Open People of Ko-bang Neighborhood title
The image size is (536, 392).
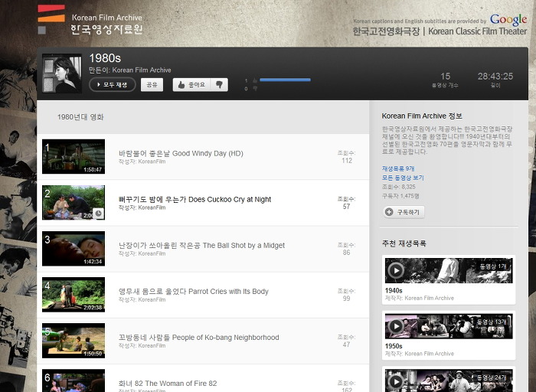click(198, 337)
